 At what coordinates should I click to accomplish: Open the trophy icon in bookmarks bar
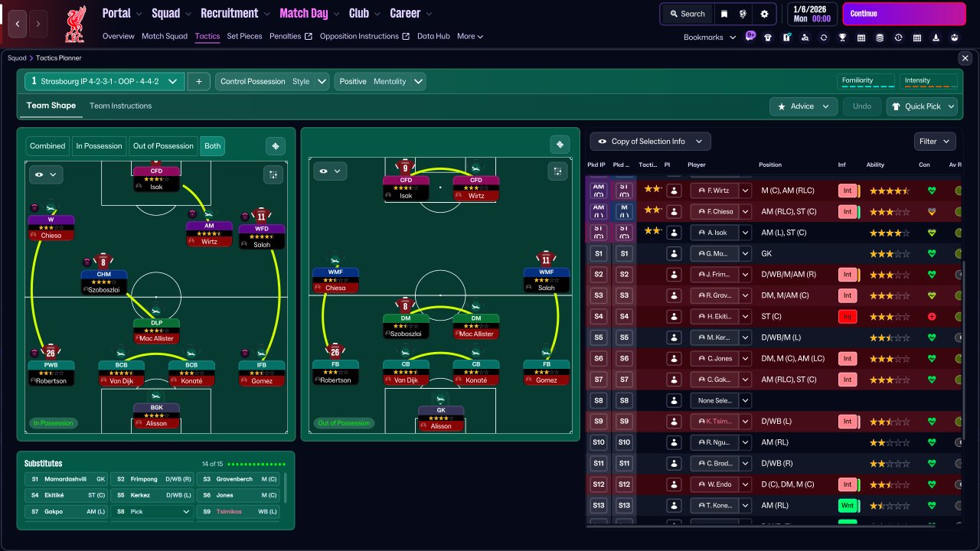pyautogui.click(x=842, y=37)
